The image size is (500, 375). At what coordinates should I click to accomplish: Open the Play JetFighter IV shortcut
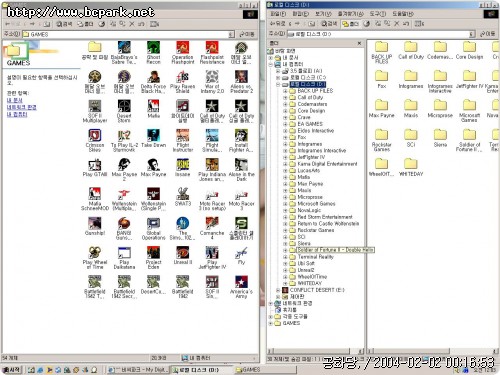pyautogui.click(x=212, y=258)
